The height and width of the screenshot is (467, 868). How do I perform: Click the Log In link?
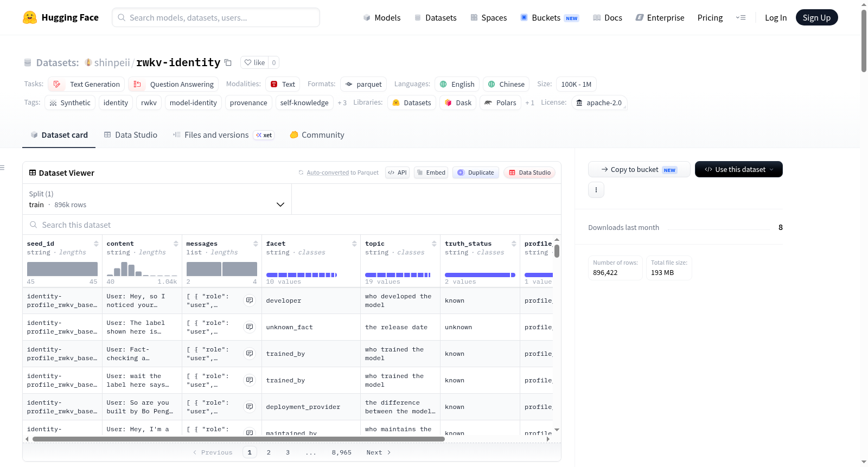776,17
